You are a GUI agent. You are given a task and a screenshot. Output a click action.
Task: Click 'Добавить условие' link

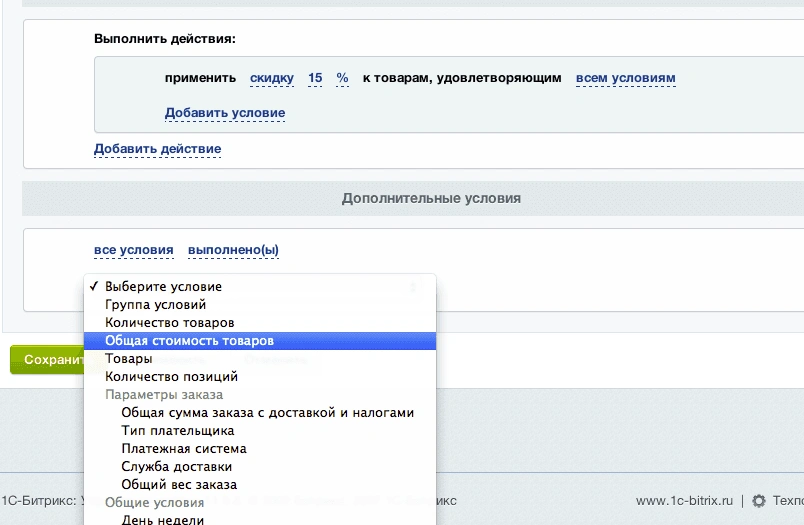225,113
